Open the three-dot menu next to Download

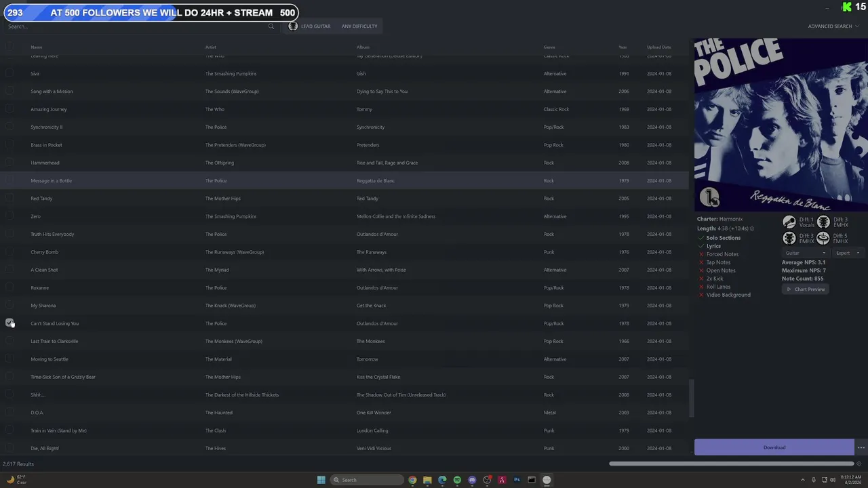[x=861, y=447]
